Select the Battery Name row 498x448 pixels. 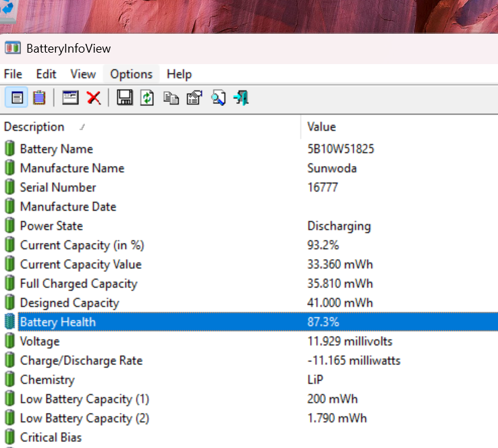(56, 149)
